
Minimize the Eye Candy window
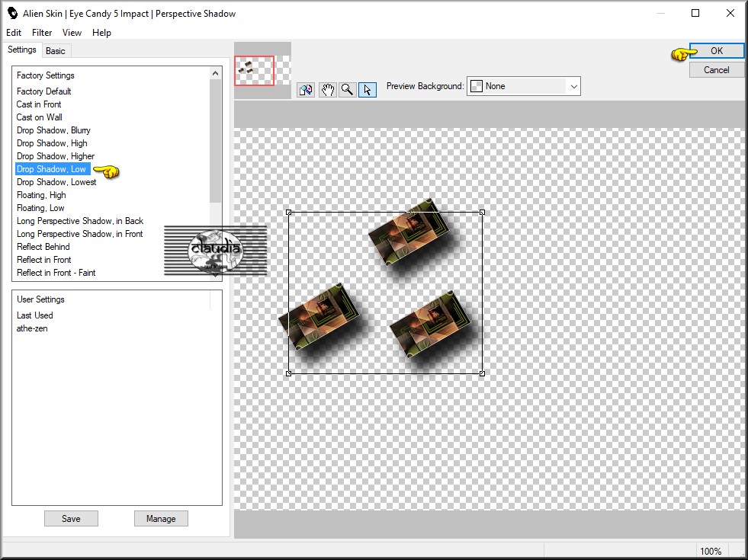tap(661, 14)
